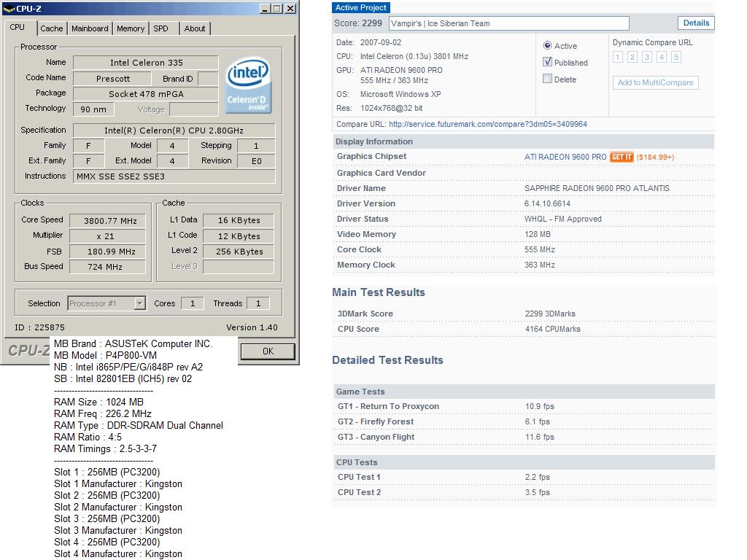Click the FSB value 180.99 MHz
This screenshot has width=747, height=560.
coord(108,252)
